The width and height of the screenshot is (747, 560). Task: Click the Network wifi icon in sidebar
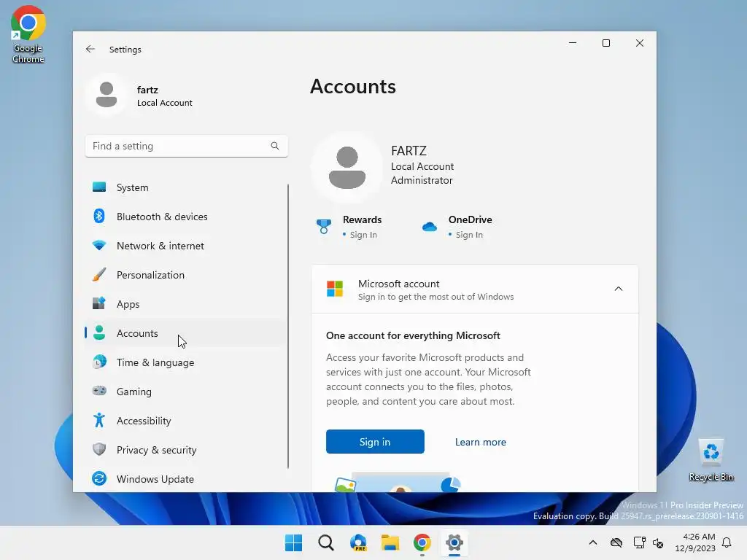pyautogui.click(x=99, y=245)
